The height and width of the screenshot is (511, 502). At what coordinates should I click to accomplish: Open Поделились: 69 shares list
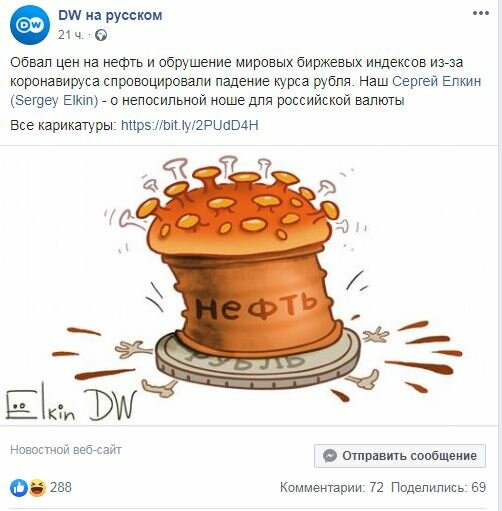click(x=438, y=488)
